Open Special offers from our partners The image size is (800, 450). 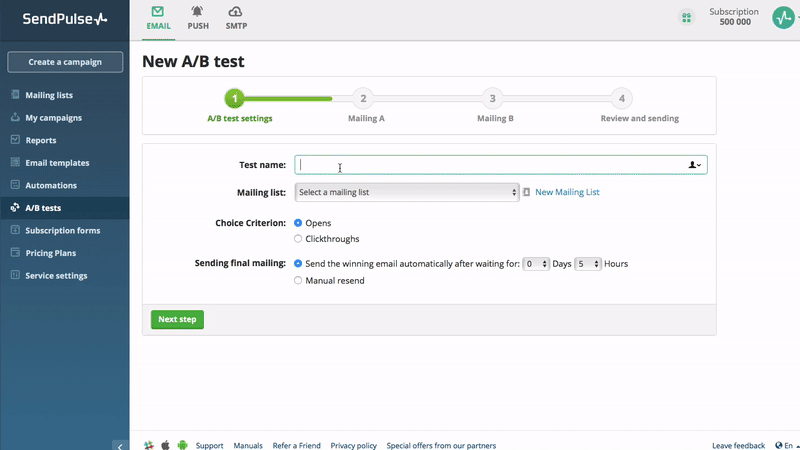441,445
